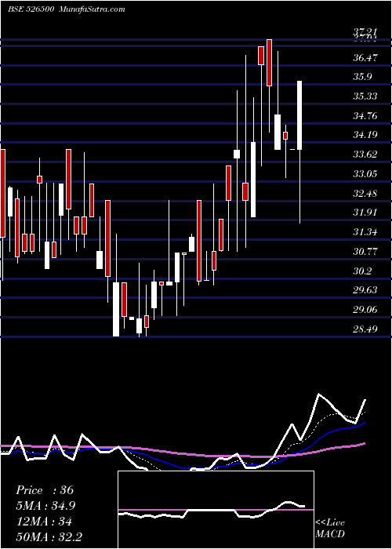The width and height of the screenshot is (392, 549).
Task: Select the 33.62 price axis label
Action: [365, 155]
